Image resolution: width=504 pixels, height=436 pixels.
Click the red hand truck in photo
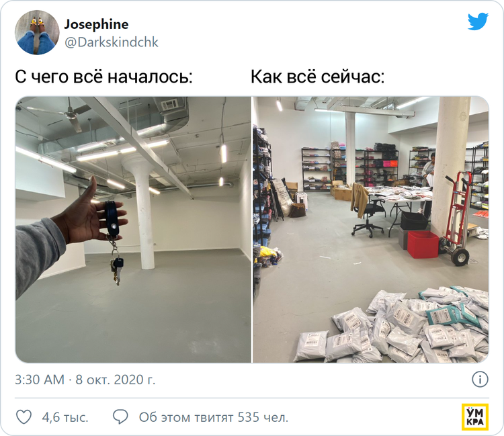pyautogui.click(x=456, y=218)
